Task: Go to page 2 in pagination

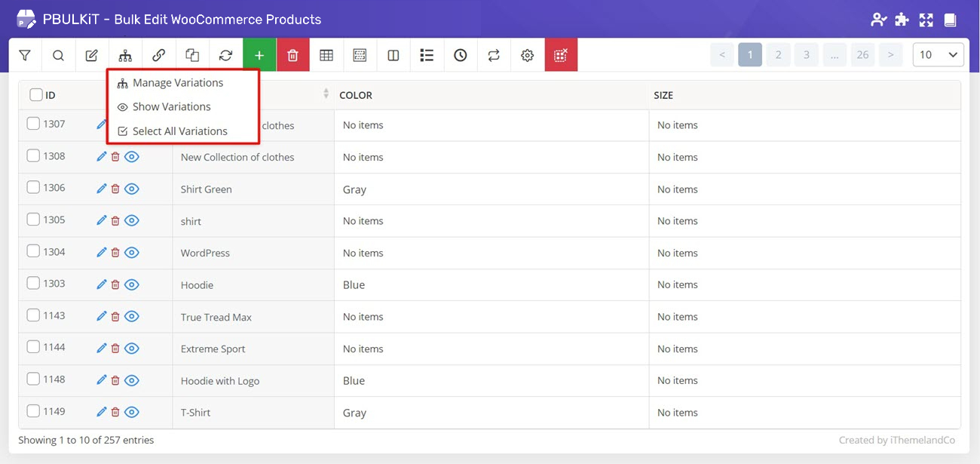Action: tap(778, 54)
